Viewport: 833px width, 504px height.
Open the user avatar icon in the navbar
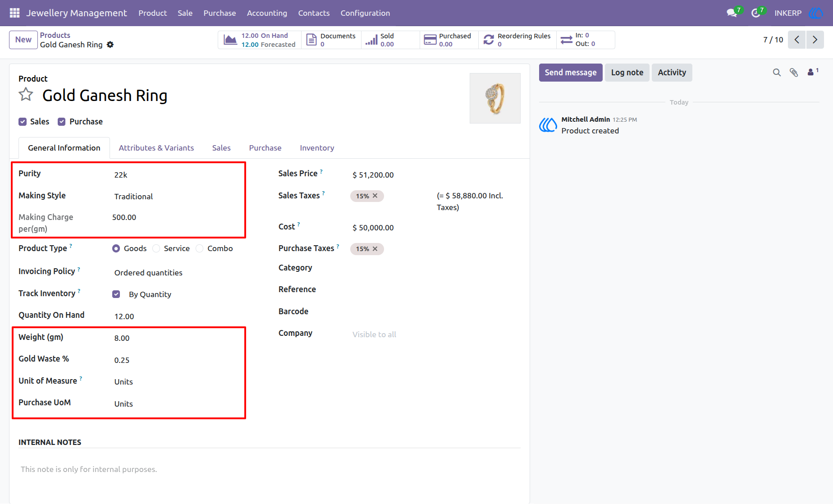click(x=816, y=13)
